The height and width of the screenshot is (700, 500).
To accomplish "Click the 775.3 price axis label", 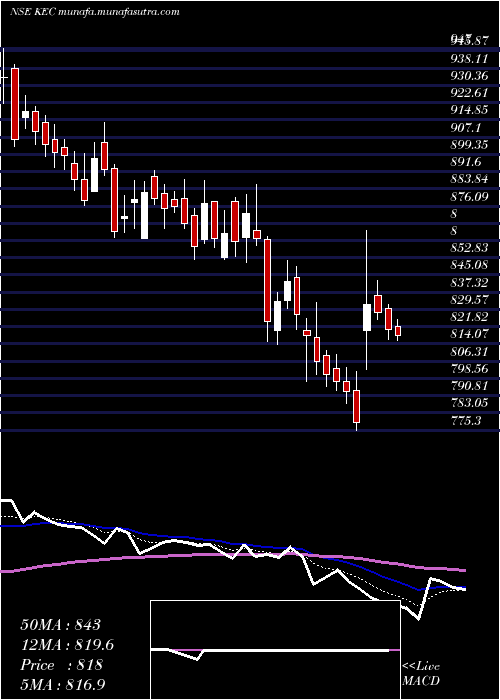I will [466, 420].
